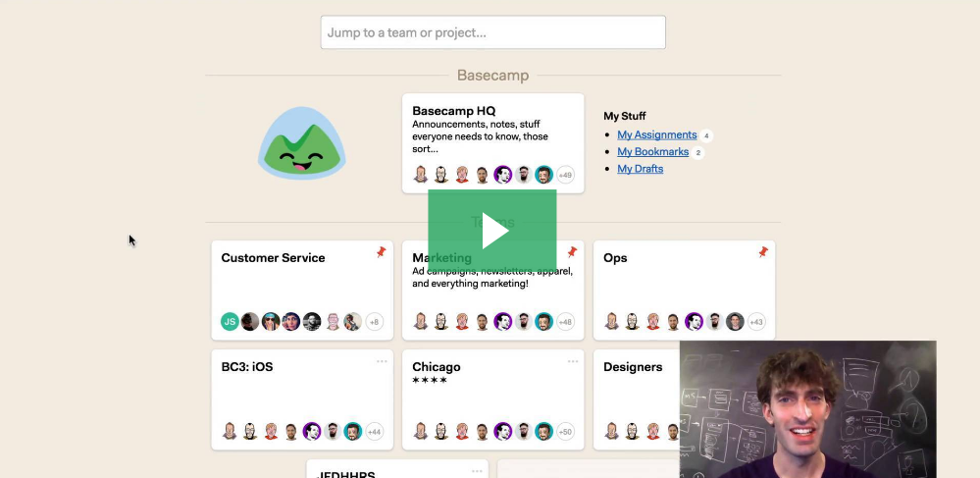Open My Assignments link
This screenshot has height=478, width=980.
657,134
